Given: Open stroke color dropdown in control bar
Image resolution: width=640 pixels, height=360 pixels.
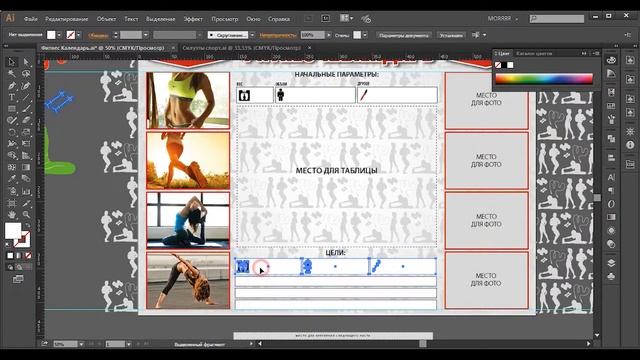Looking at the screenshot, I should click(x=79, y=35).
